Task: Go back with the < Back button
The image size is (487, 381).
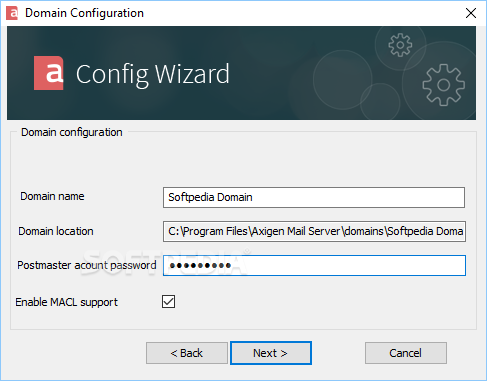Action: pyautogui.click(x=187, y=353)
